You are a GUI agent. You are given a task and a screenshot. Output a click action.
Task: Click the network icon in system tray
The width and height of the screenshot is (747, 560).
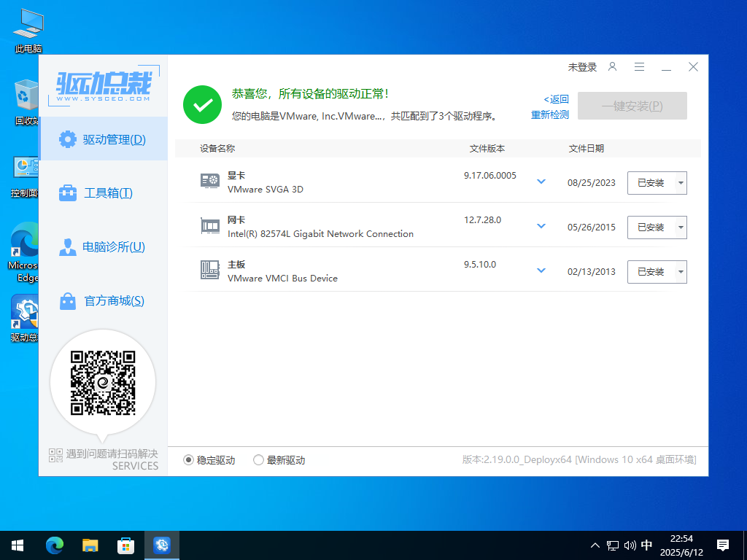613,545
